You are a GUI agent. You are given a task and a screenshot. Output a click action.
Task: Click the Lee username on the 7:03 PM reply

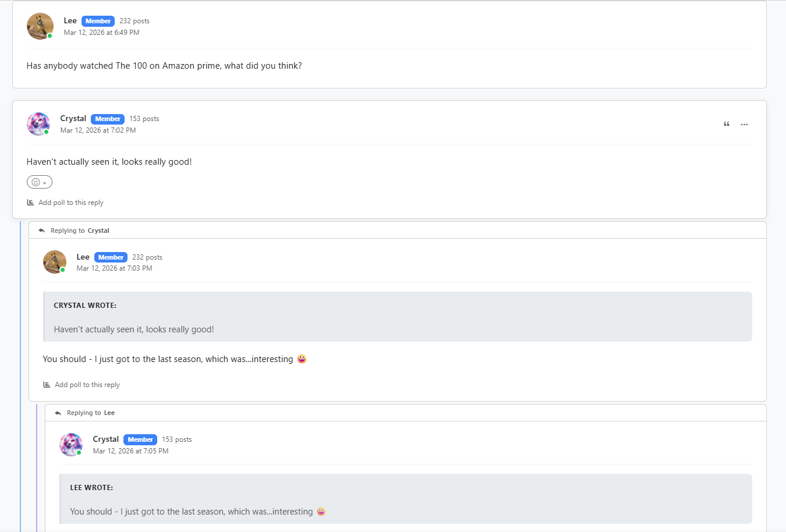(x=83, y=257)
